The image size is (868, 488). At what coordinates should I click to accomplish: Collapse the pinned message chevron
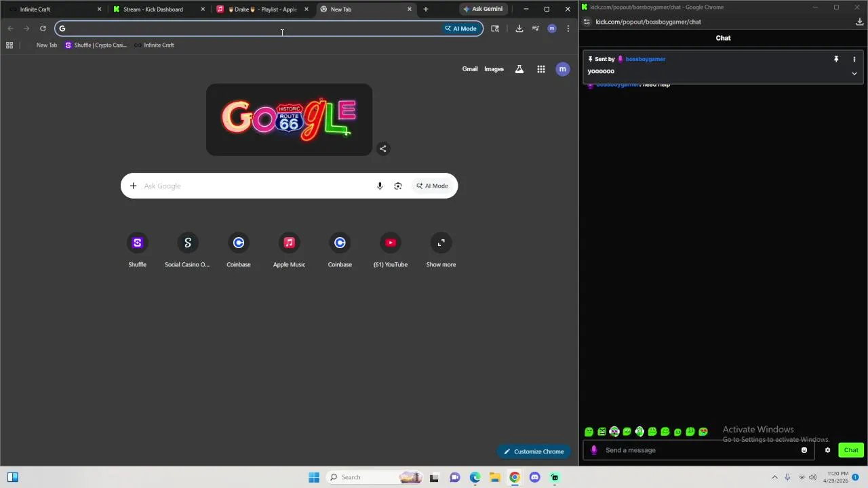point(854,73)
